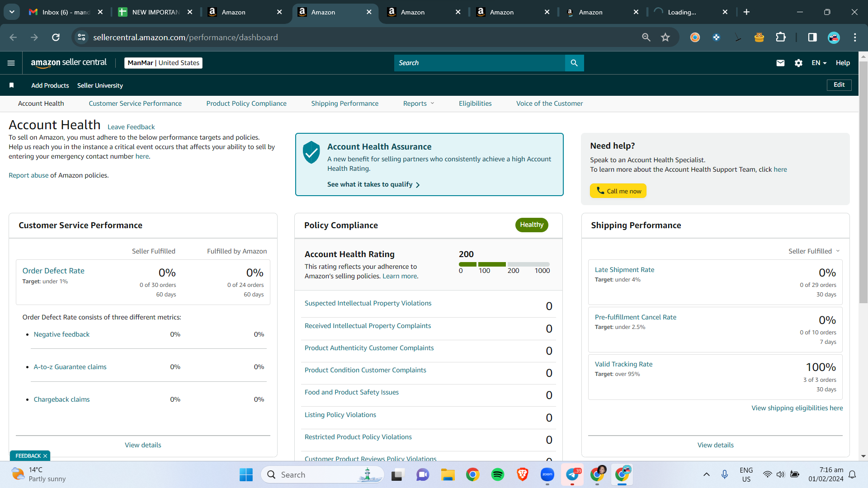
Task: Click the Edit button
Action: 839,85
